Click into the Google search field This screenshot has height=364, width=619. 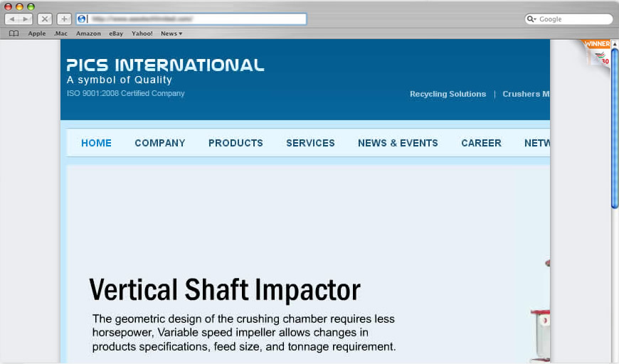[573, 19]
